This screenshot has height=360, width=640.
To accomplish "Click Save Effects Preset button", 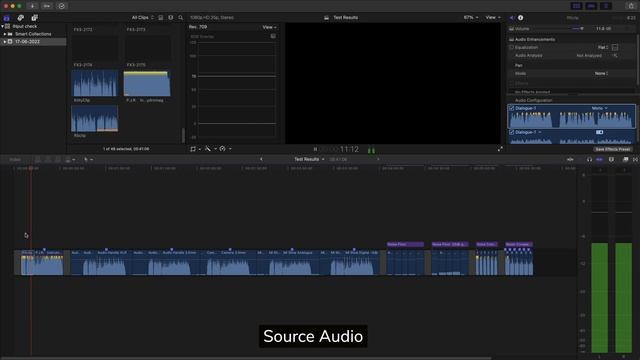I will (613, 149).
